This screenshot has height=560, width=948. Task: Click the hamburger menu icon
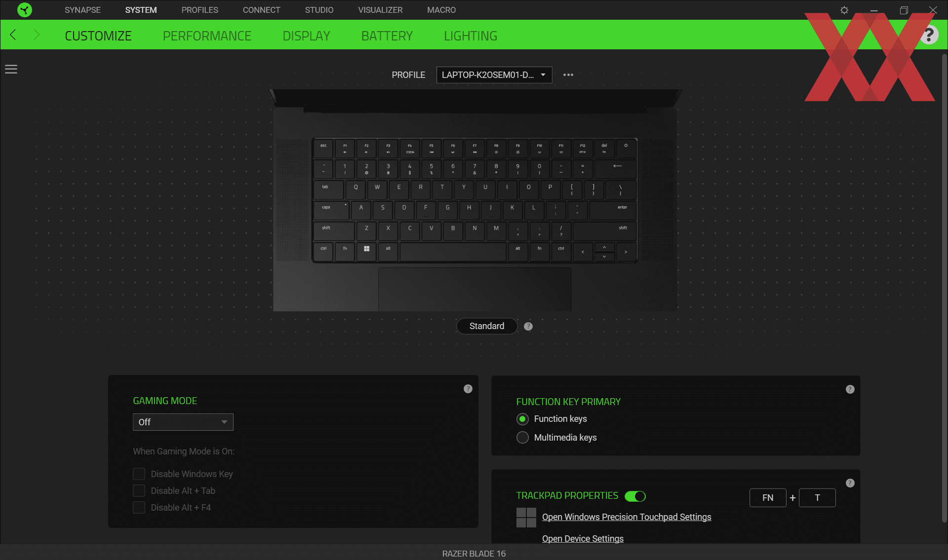click(x=11, y=69)
